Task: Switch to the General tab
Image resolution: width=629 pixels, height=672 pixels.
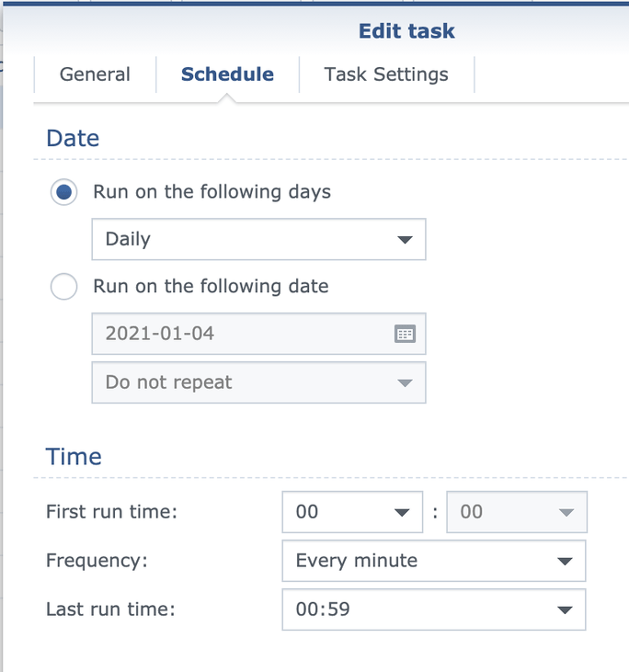Action: tap(95, 75)
